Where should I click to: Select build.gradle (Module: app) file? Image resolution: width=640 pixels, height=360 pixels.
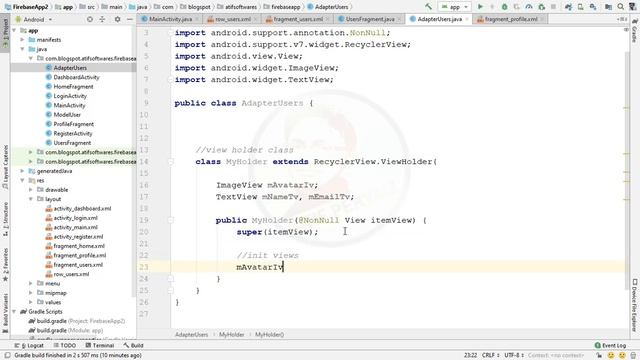click(69, 330)
